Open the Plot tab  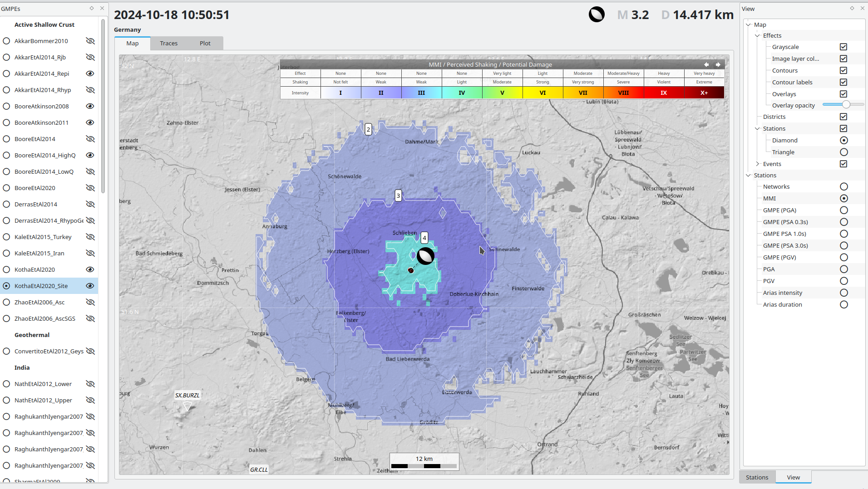(205, 44)
